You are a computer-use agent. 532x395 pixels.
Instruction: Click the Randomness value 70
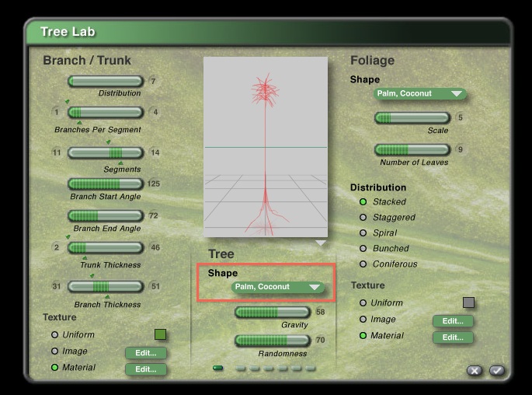pos(320,340)
